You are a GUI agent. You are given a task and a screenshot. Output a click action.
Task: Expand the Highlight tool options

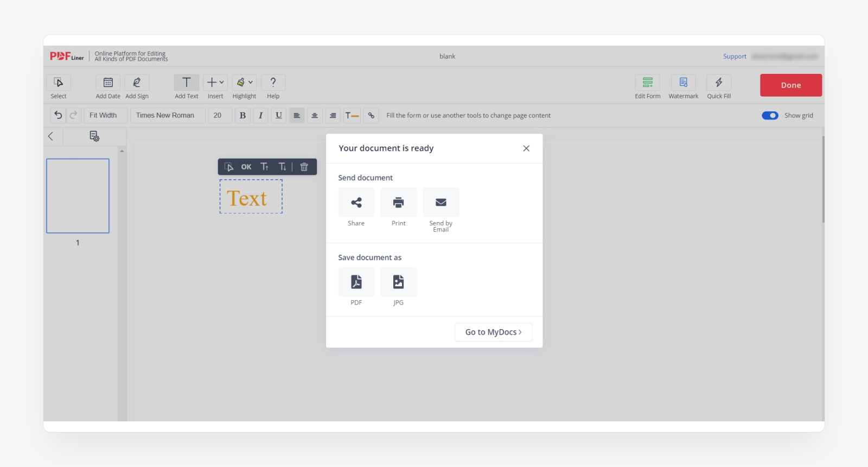pos(244,83)
